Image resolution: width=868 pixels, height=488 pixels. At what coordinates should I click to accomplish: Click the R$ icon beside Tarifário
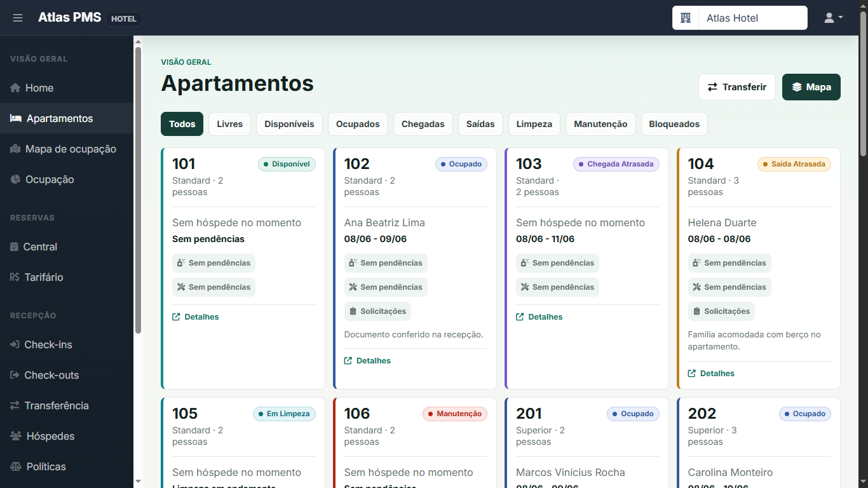click(x=15, y=277)
